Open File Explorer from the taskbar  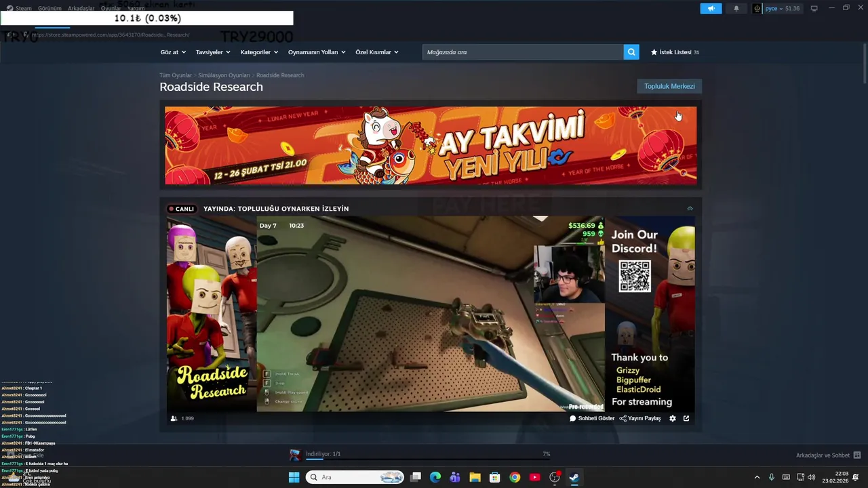475,477
